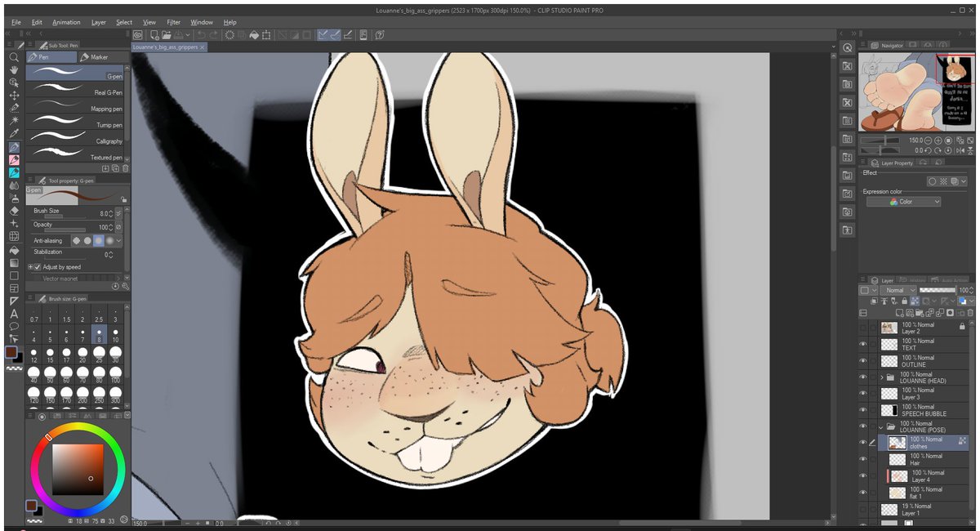Click smartphone connect icon in command bar
Image resolution: width=980 pixels, height=531 pixels.
pyautogui.click(x=363, y=35)
